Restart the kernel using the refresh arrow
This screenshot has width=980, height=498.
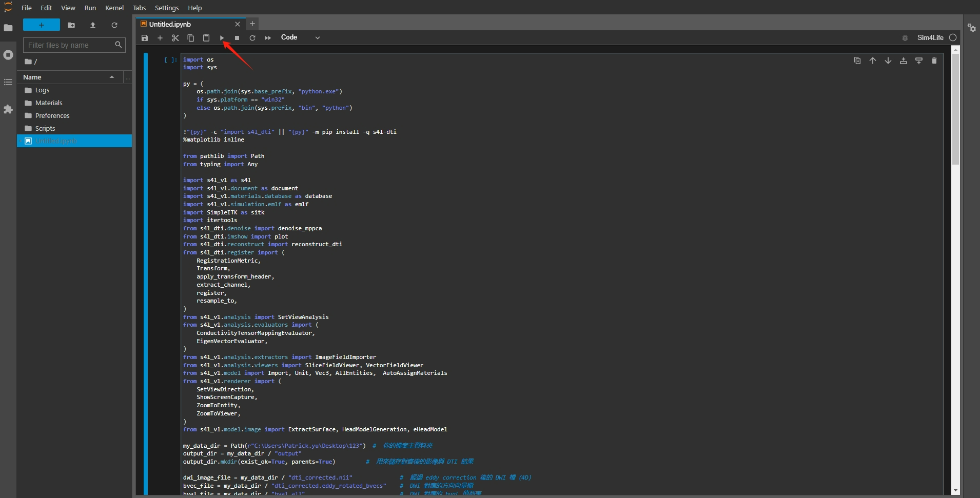coord(252,38)
